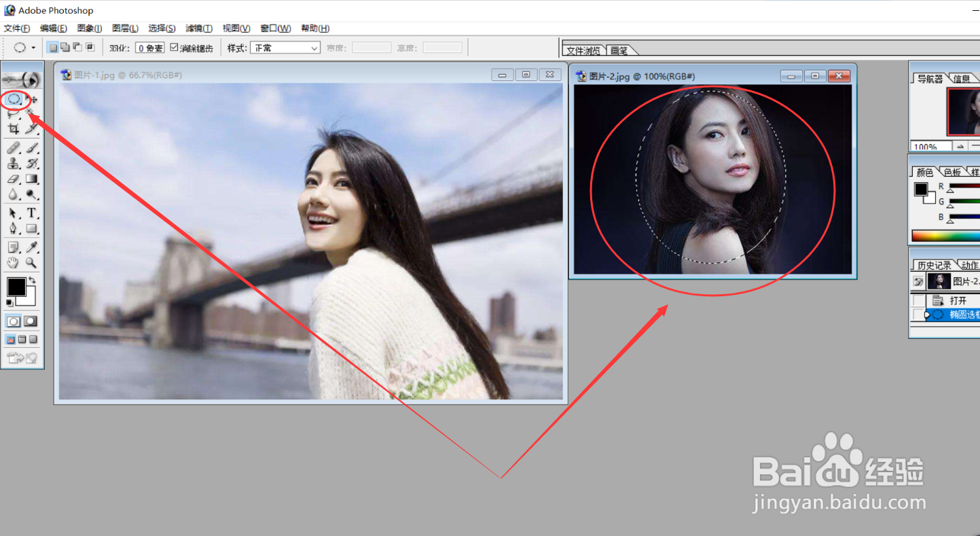Choose New Selection mode in options bar
980x536 pixels.
click(x=52, y=48)
